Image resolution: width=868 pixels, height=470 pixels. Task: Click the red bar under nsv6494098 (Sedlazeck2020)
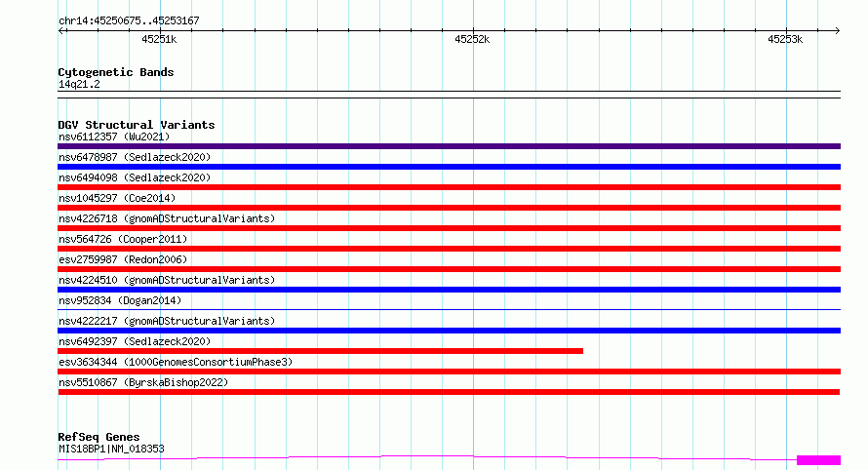449,187
